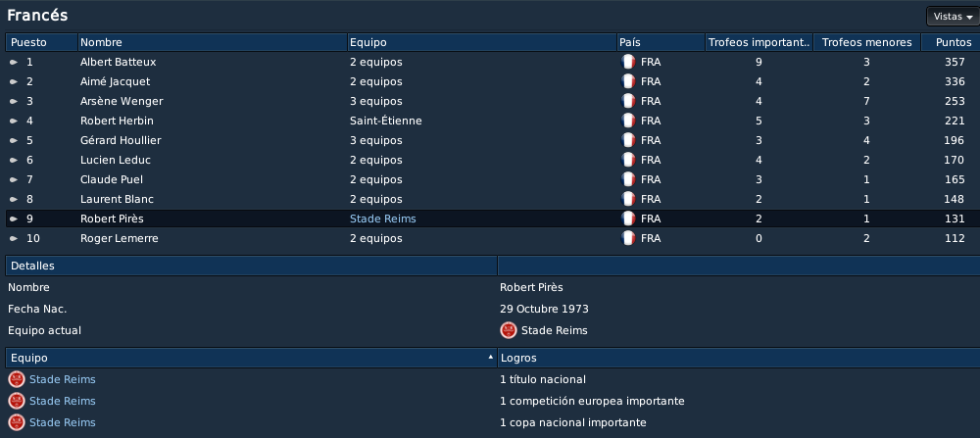Click the Logros column header
This screenshot has width=980, height=438.
point(739,358)
